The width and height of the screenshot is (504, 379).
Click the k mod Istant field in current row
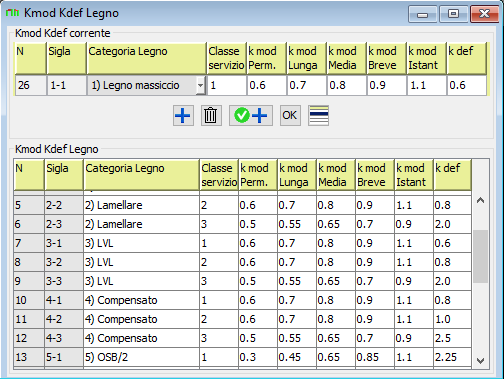(427, 85)
